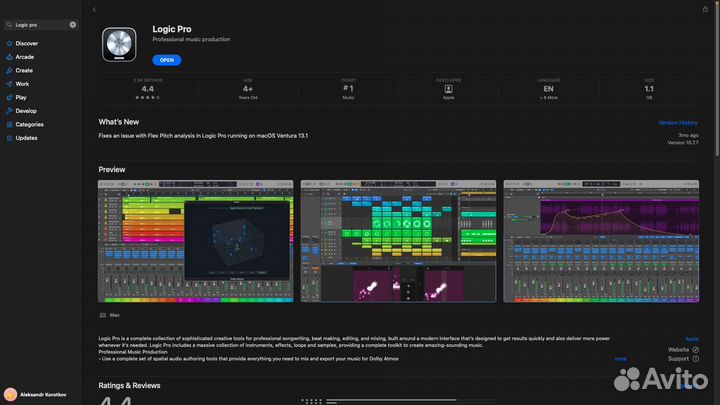Click the Discover star icon
Screen dimensions: 720x405
click(x=9, y=43)
